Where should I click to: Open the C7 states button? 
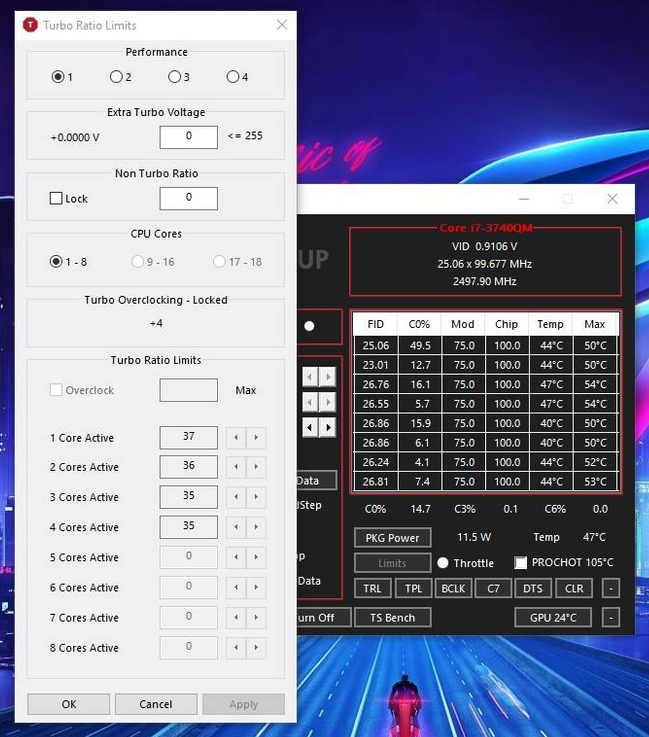click(x=493, y=588)
